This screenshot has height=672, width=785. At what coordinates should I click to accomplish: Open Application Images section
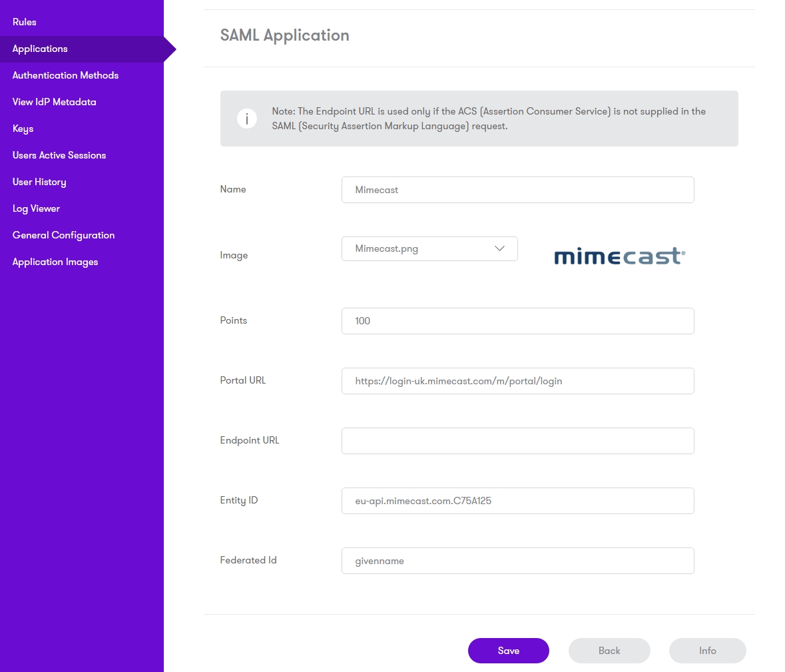[x=55, y=262]
